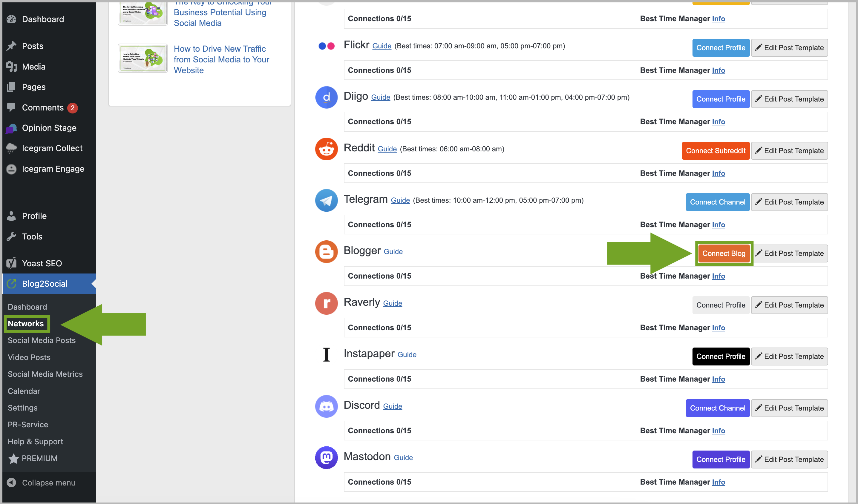Click Connect Subreddit button for Reddit

(x=716, y=151)
